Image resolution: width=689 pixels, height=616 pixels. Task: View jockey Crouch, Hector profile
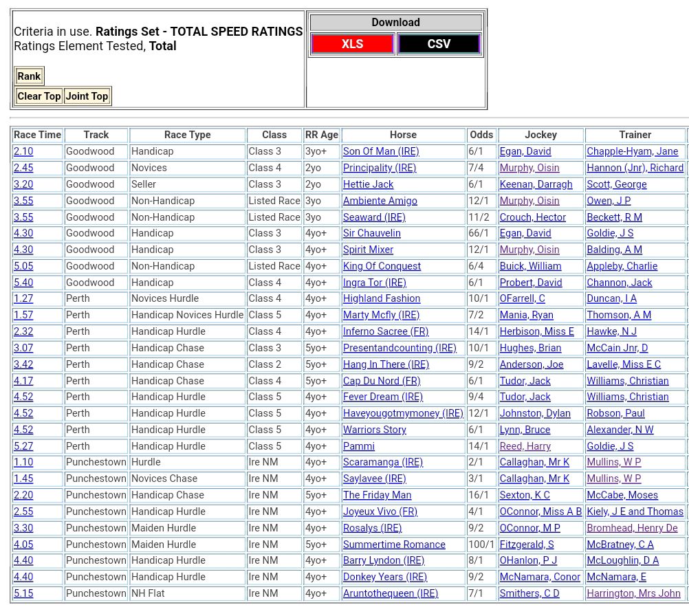click(532, 217)
